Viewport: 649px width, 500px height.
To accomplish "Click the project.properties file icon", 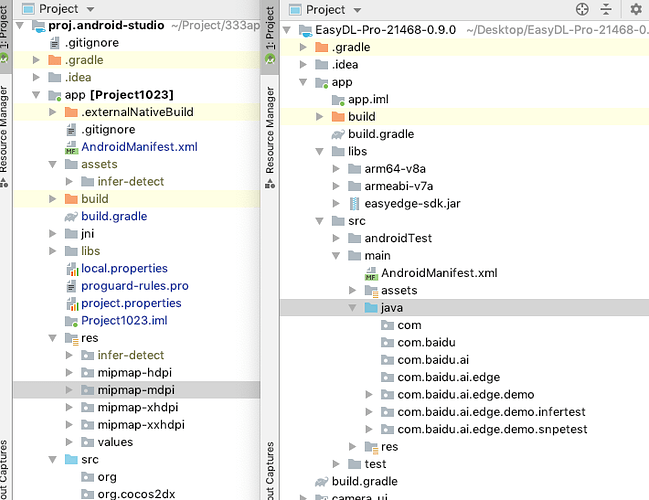I will (x=72, y=303).
